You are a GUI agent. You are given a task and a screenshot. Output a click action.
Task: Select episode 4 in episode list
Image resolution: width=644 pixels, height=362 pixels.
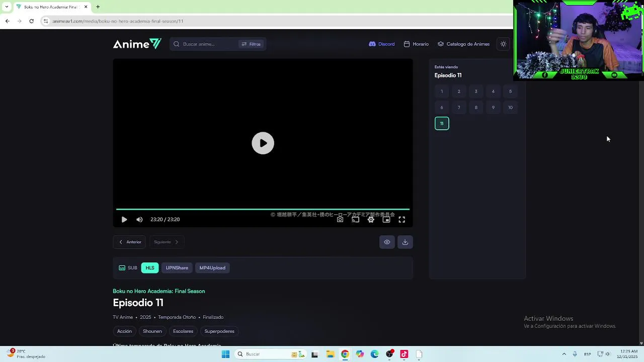tap(493, 92)
